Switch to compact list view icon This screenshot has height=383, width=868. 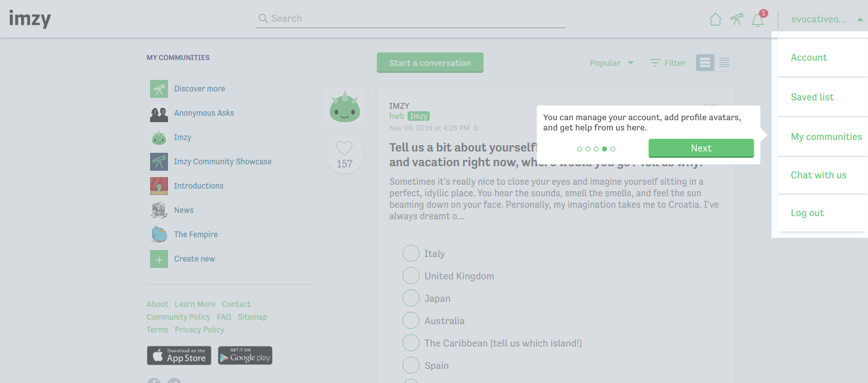tap(724, 63)
